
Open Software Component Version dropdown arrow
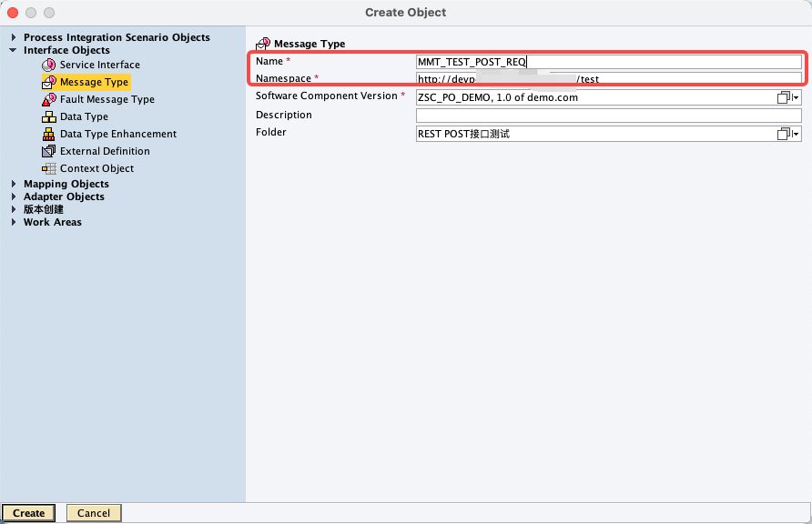796,97
